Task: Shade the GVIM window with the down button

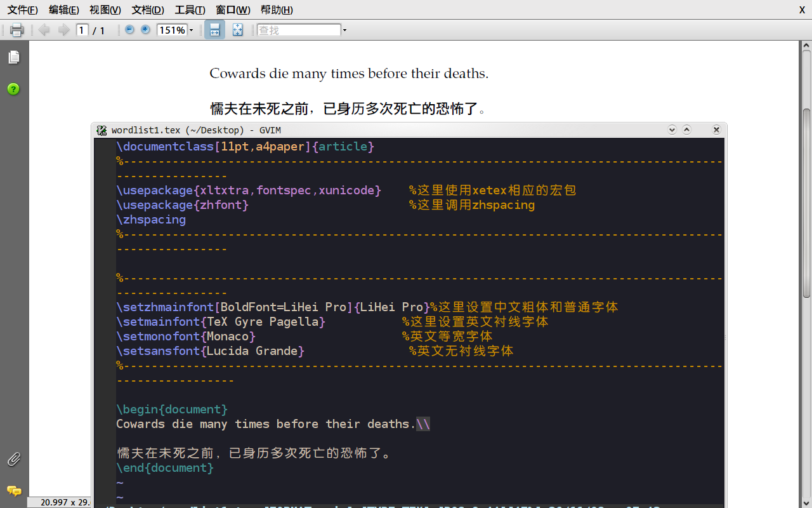Action: point(672,130)
